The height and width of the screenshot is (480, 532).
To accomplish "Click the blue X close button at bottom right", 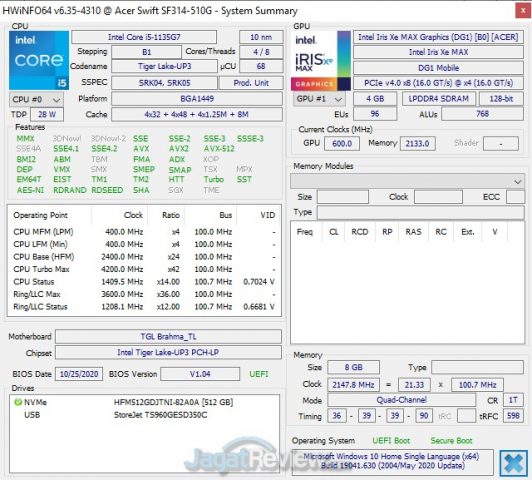I will (513, 463).
